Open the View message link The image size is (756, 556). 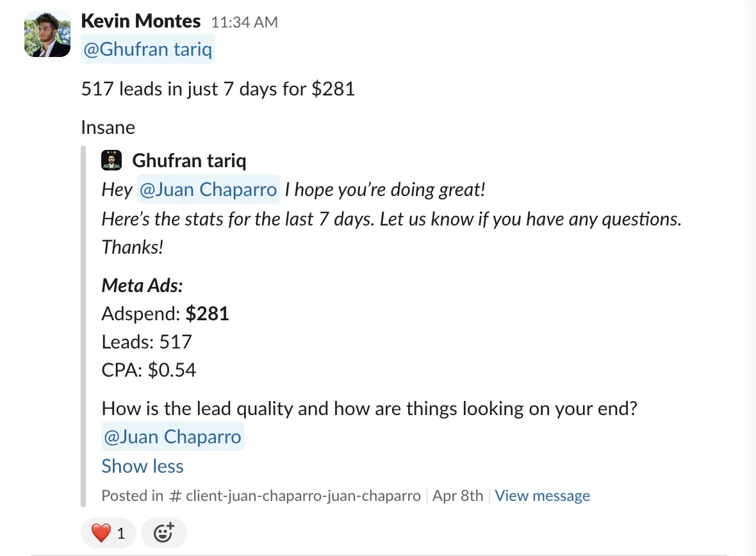[542, 495]
